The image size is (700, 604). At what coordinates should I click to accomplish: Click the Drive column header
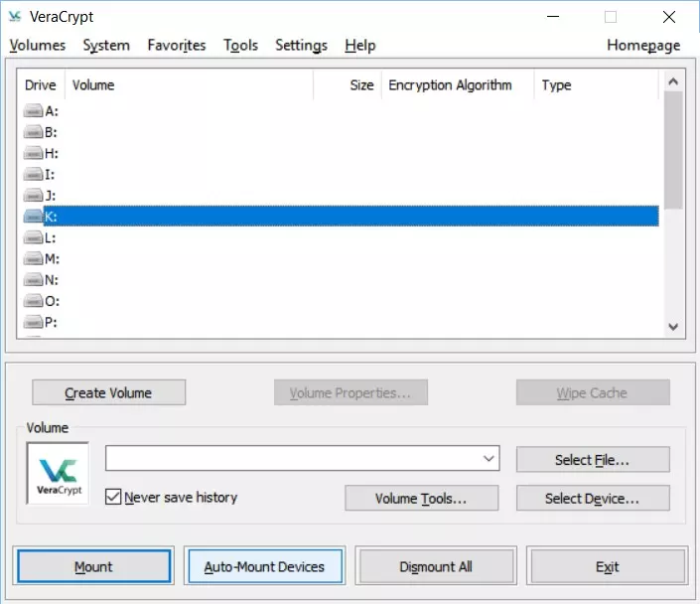(41, 84)
